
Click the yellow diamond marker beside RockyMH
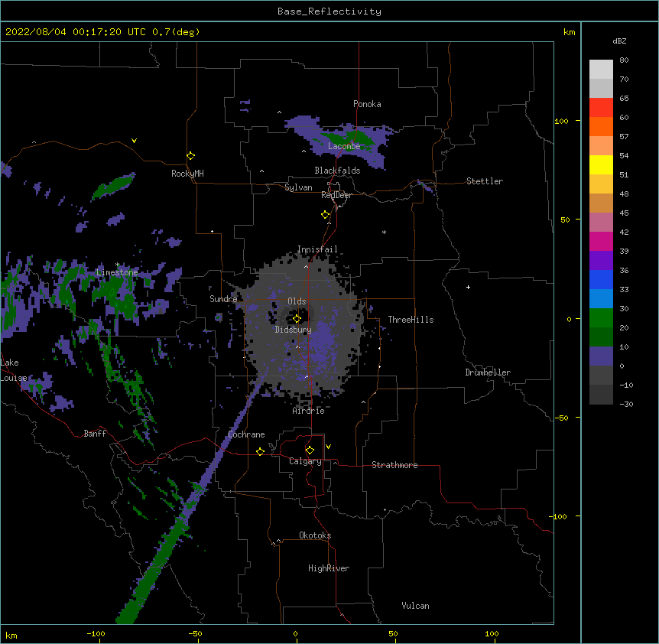190,156
